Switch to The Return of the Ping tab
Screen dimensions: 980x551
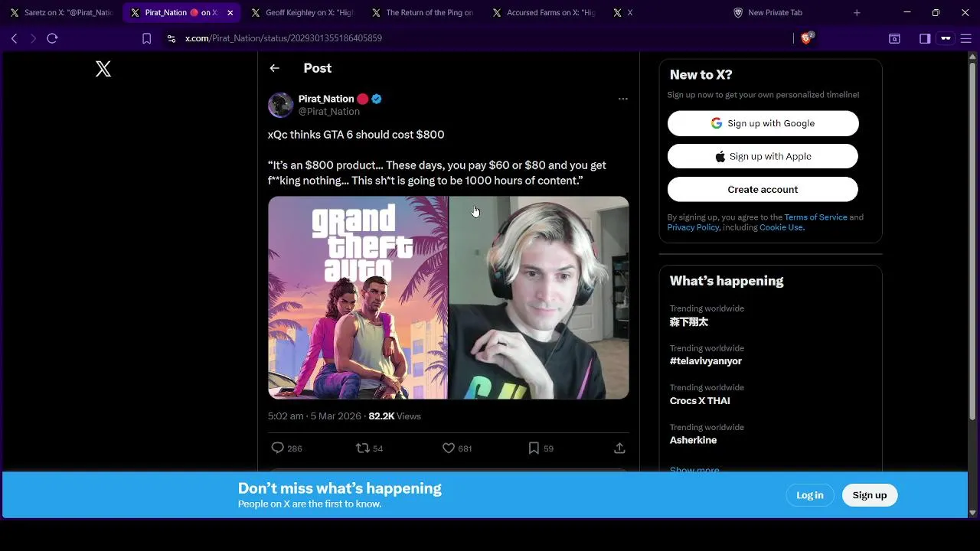pyautogui.click(x=423, y=12)
